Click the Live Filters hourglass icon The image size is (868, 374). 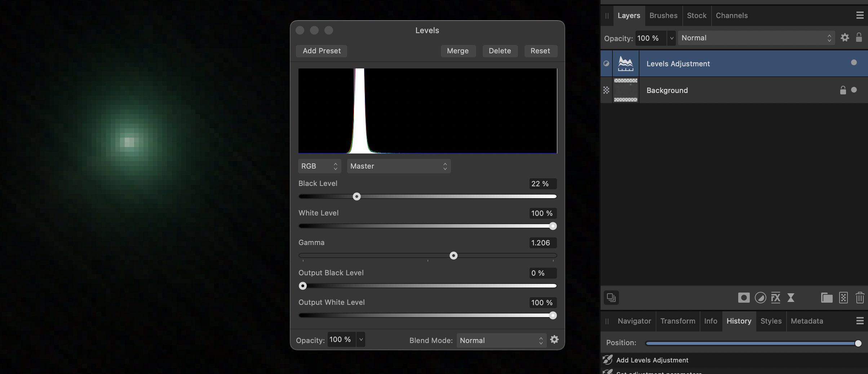click(791, 298)
